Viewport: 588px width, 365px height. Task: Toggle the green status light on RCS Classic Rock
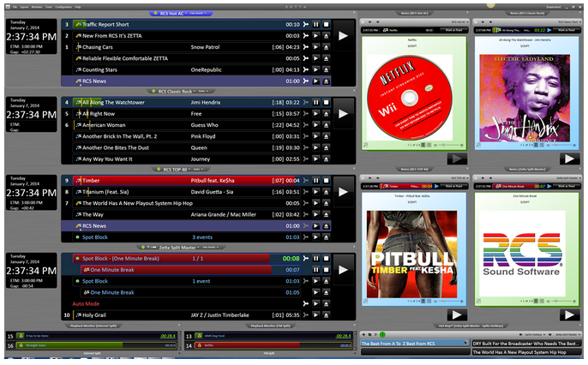click(x=153, y=91)
